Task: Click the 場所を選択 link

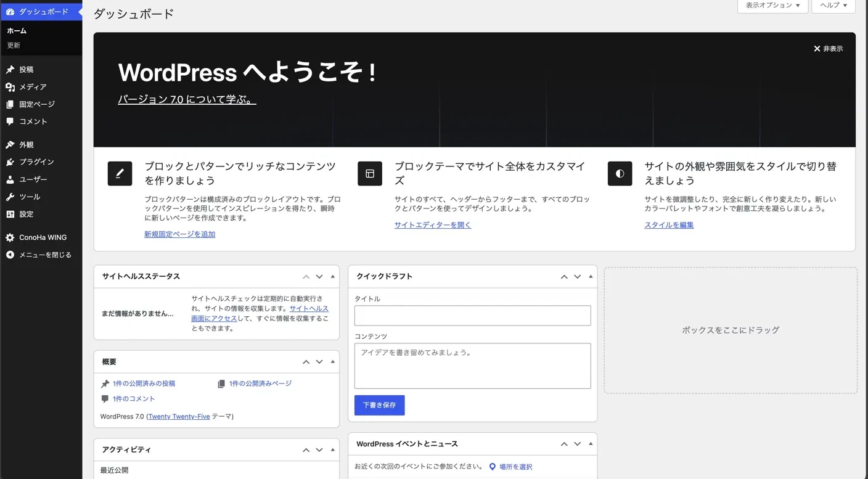Action: (515, 467)
